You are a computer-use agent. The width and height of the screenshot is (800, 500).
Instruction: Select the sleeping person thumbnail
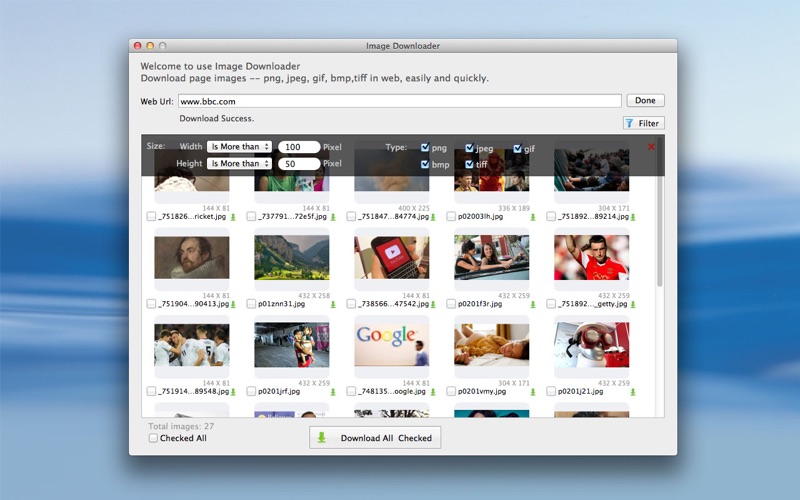[492, 344]
